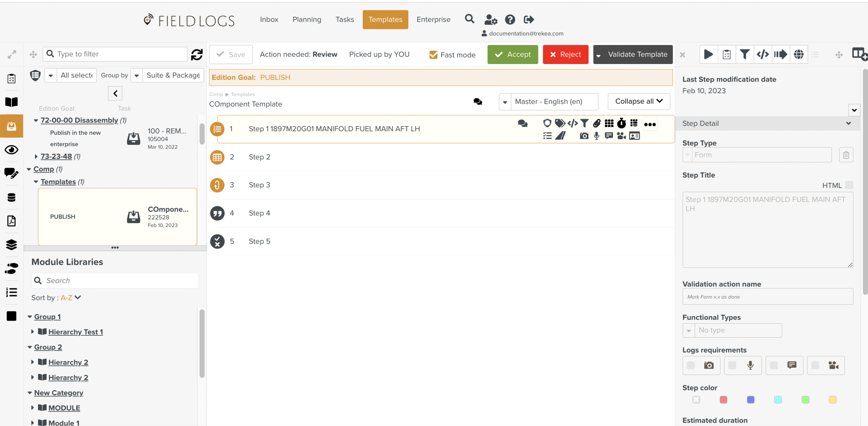Open the Enterprise menu
The image size is (868, 426).
click(x=433, y=19)
